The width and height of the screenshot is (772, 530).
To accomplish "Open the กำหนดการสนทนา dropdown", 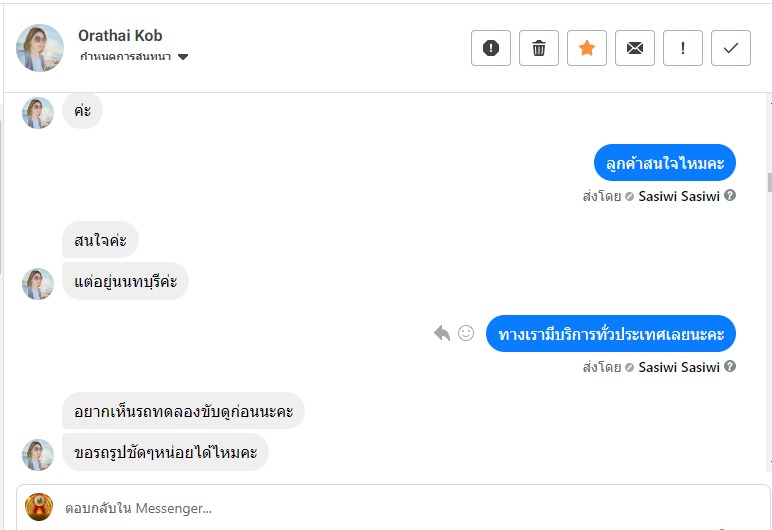I will pos(135,57).
